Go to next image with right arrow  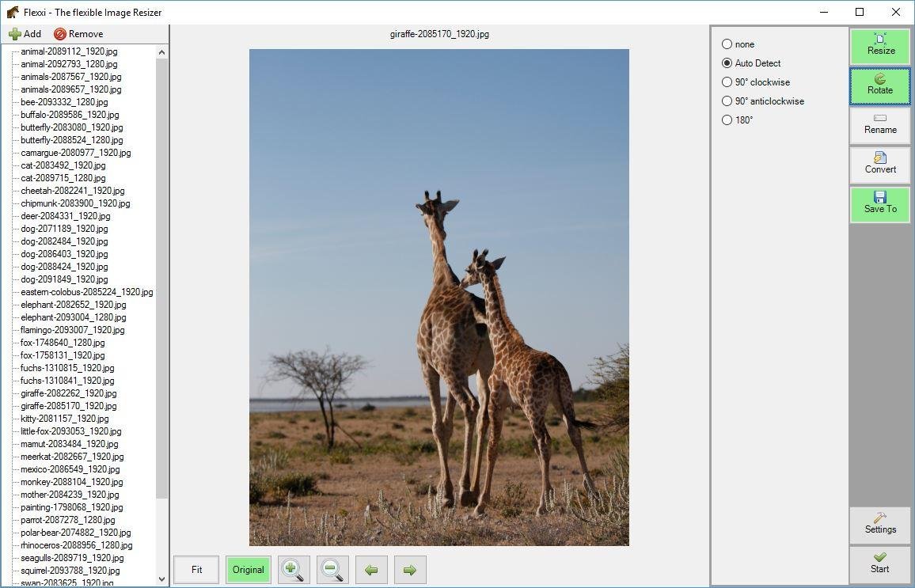pos(410,569)
